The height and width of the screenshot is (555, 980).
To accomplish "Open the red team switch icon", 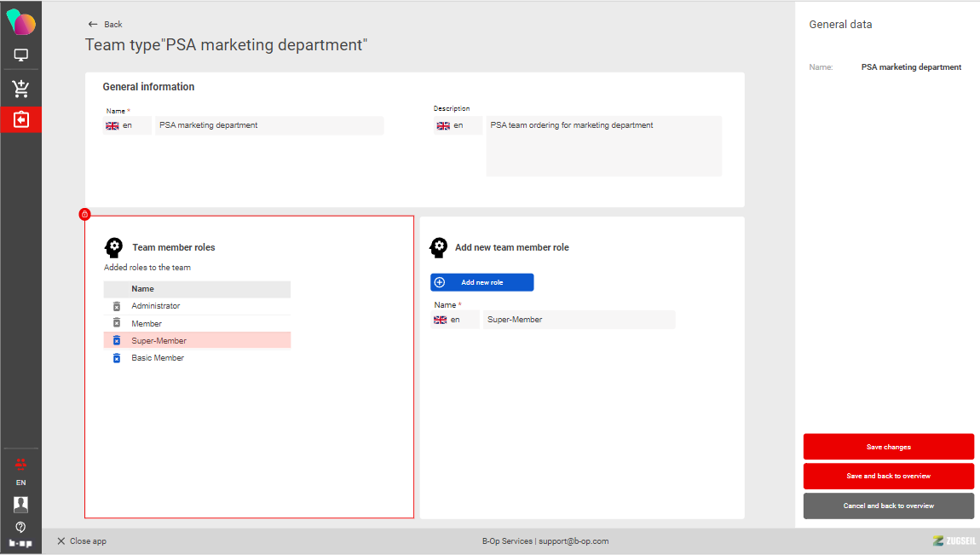I will pyautogui.click(x=20, y=463).
